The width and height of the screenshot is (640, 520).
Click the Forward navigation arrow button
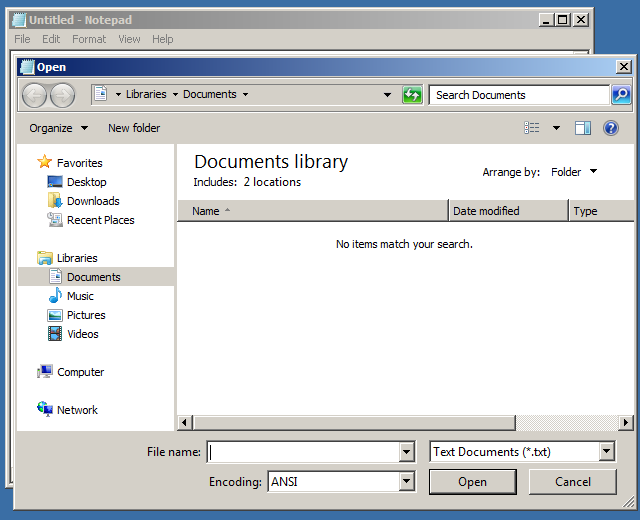click(x=62, y=96)
